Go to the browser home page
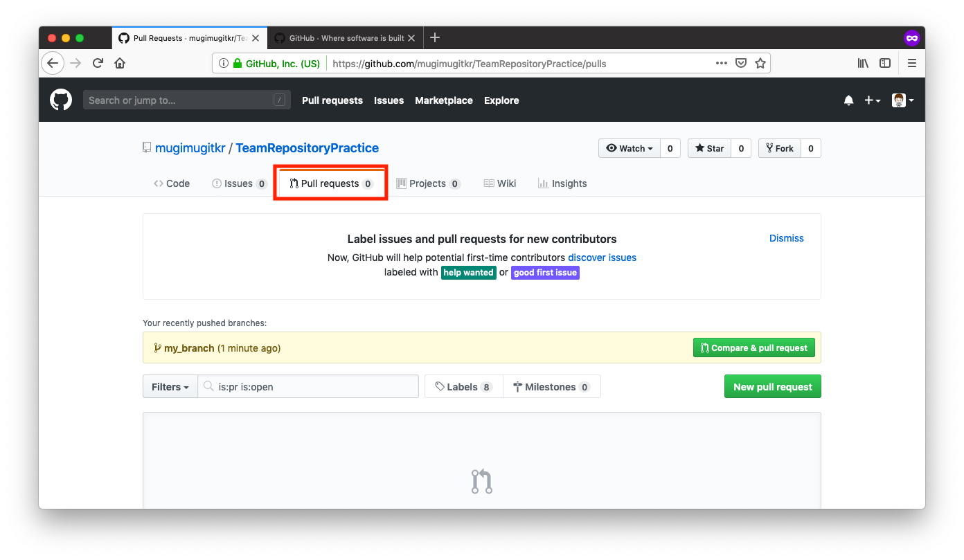The image size is (964, 560). pyautogui.click(x=120, y=63)
